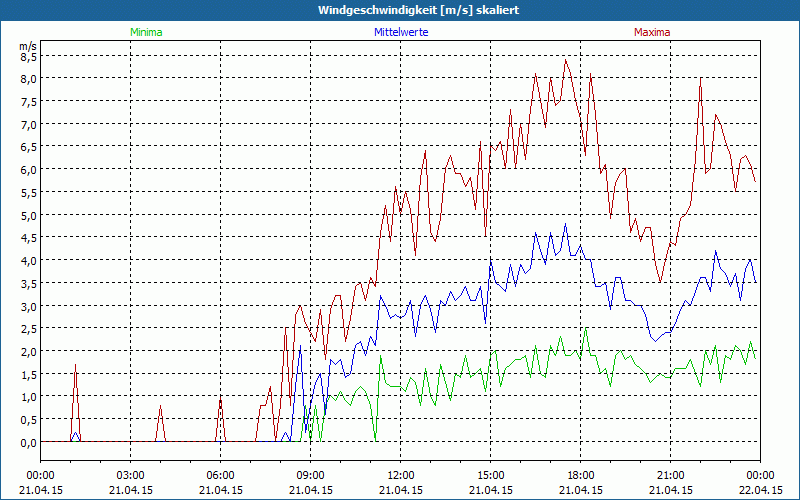Click the 8,5 y-axis value
Screen dimensions: 800x500
coord(28,57)
